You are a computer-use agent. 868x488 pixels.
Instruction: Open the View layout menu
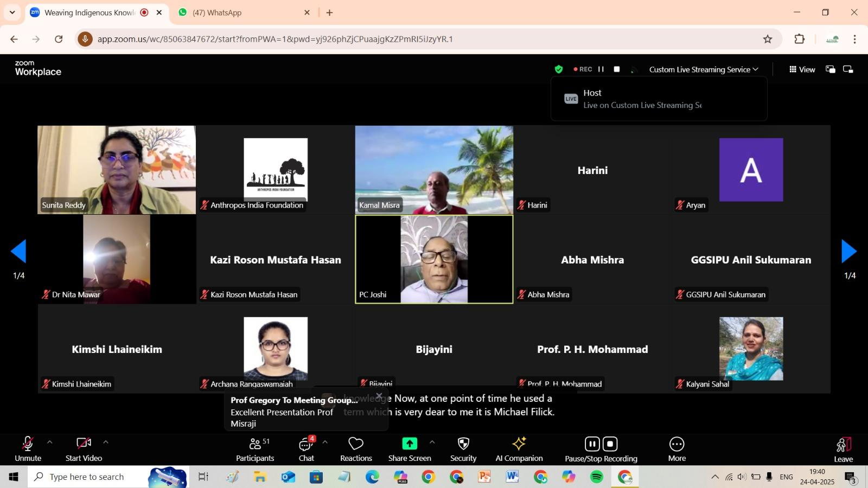pos(802,69)
